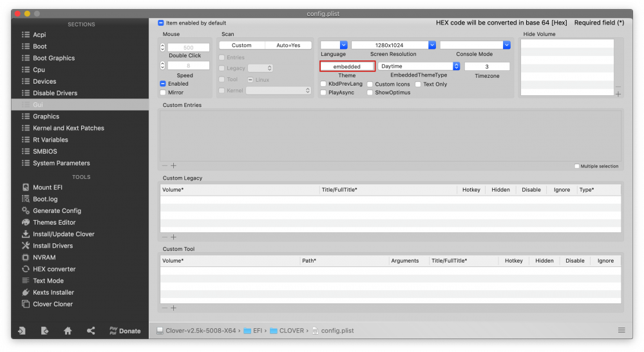Screen dimensions: 644x352
Task: Enable the ShowOptimus checkbox
Action: (370, 93)
